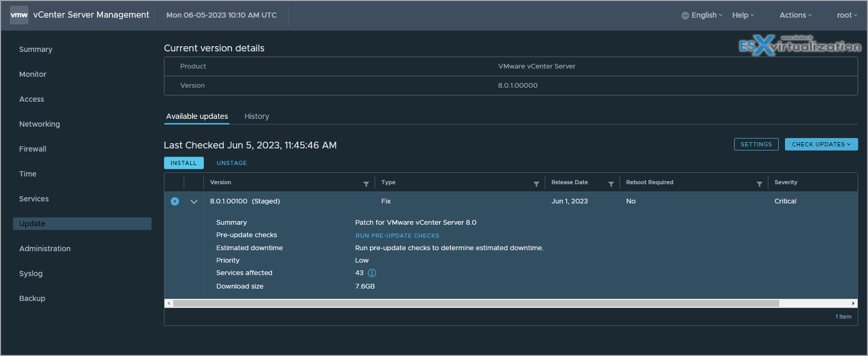Click the scrollbar right arrow

click(x=853, y=303)
